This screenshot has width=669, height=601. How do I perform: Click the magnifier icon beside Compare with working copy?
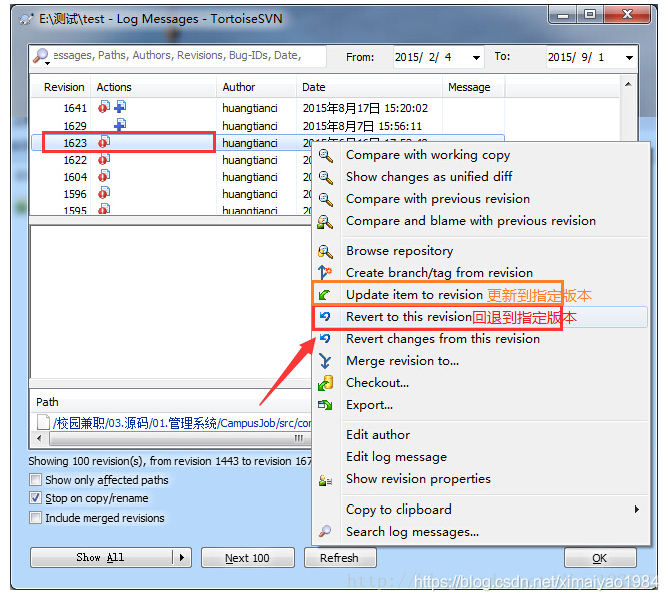(x=326, y=156)
